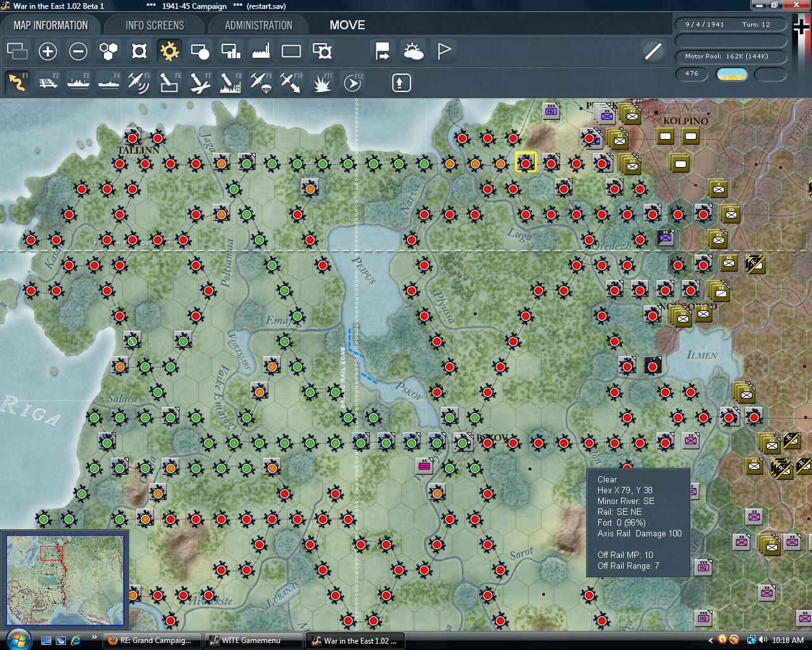
Task: Click the 476 value box
Action: (x=692, y=74)
